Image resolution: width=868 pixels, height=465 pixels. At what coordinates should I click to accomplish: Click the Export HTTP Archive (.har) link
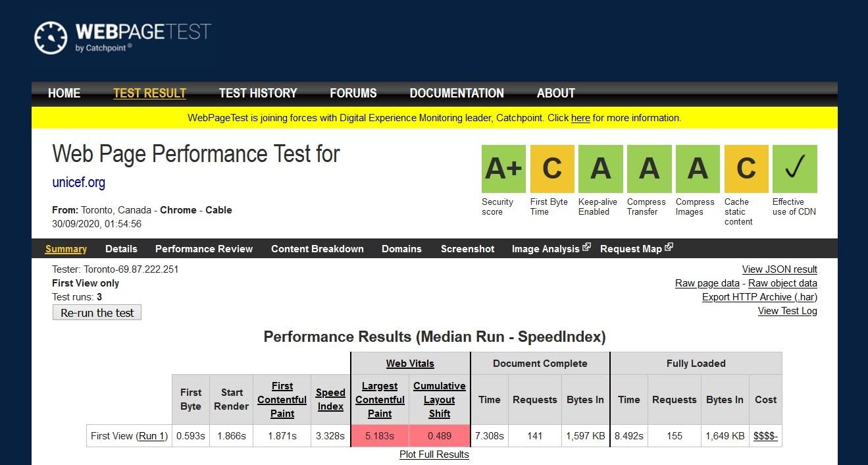pyautogui.click(x=759, y=297)
